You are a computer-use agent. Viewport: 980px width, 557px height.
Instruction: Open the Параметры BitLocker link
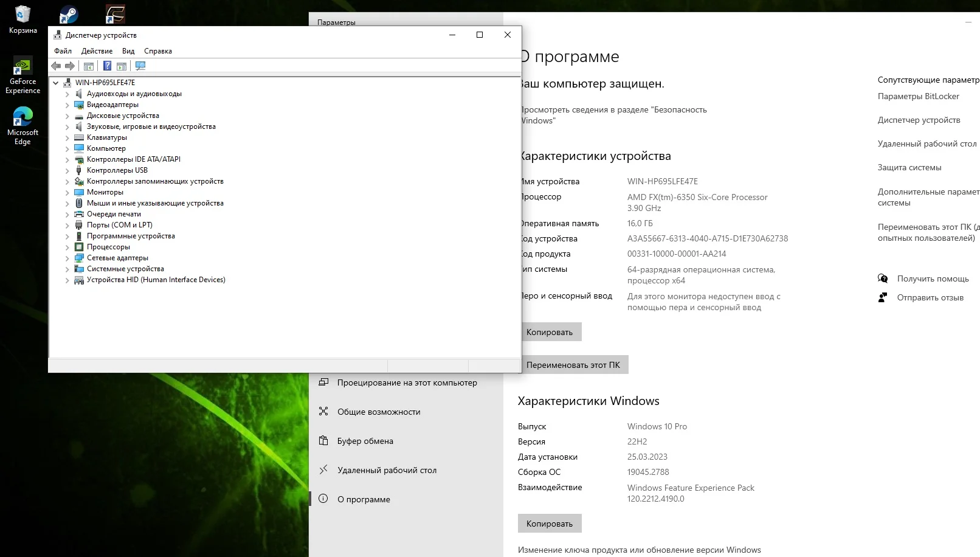coord(918,96)
